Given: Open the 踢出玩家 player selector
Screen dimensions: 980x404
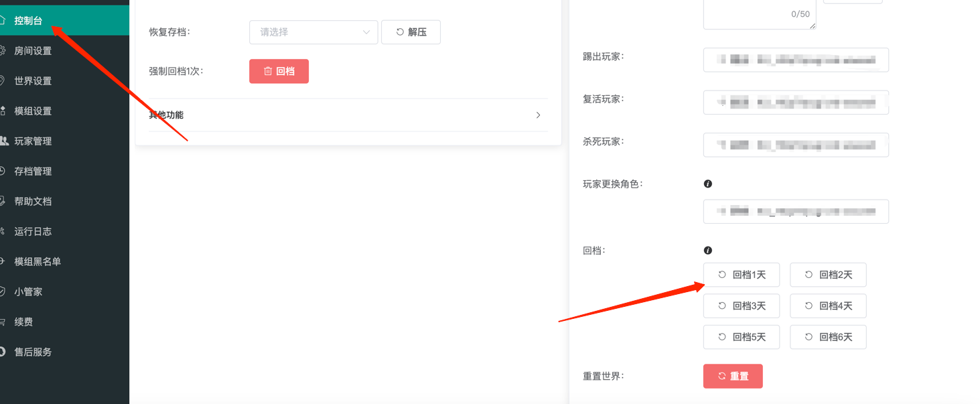Looking at the screenshot, I should 795,60.
